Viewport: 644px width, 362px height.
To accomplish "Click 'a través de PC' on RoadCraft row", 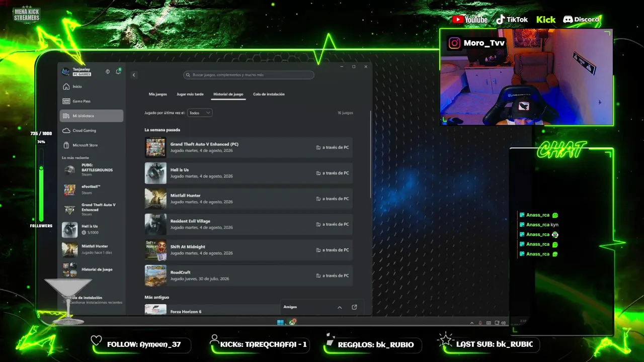I will [x=333, y=276].
